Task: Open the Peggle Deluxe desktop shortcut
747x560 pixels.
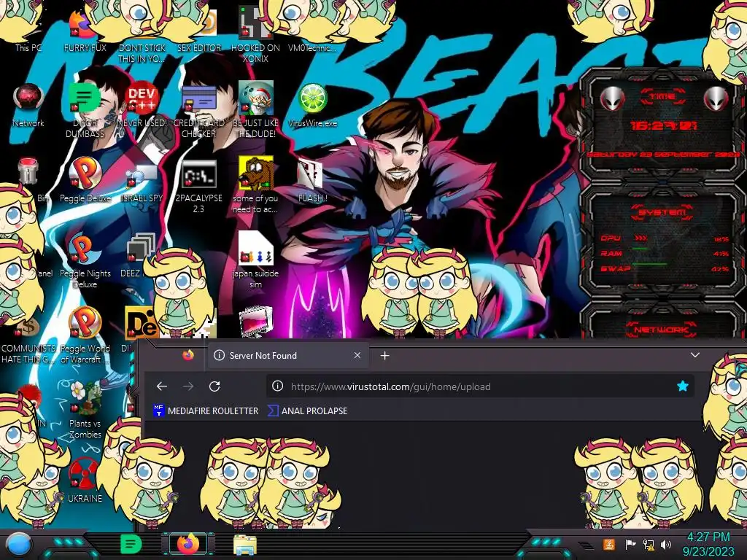Action: (x=85, y=180)
